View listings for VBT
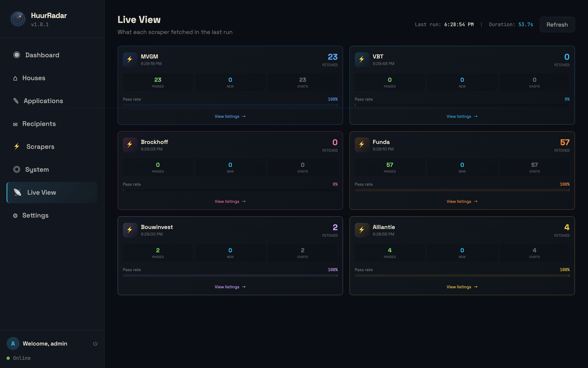 point(462,116)
